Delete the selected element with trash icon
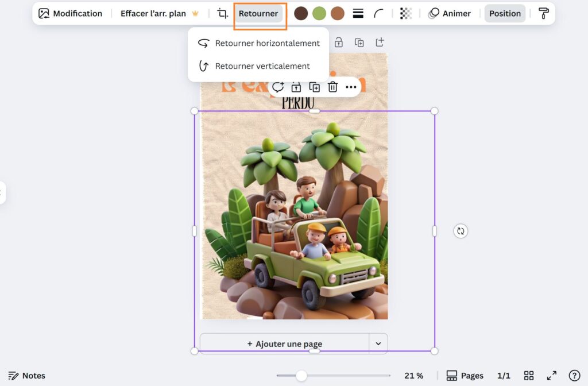588x386 pixels. [x=332, y=87]
